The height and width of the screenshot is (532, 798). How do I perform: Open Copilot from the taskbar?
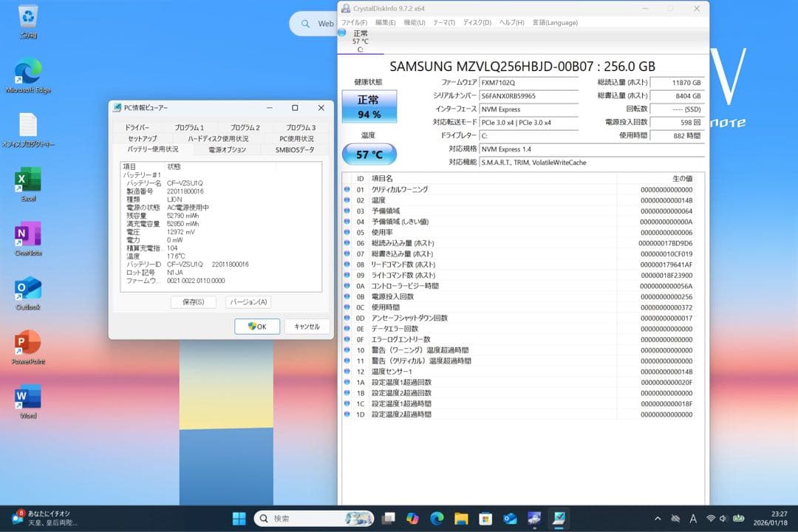coord(412,518)
